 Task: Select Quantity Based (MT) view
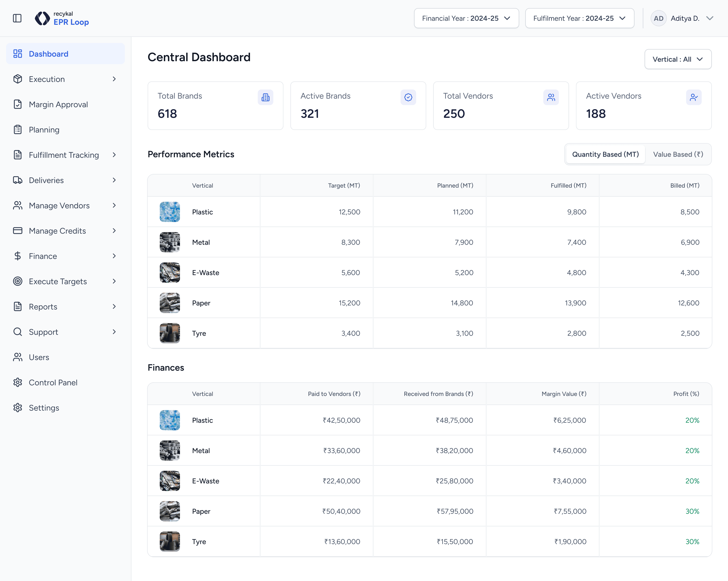click(605, 154)
